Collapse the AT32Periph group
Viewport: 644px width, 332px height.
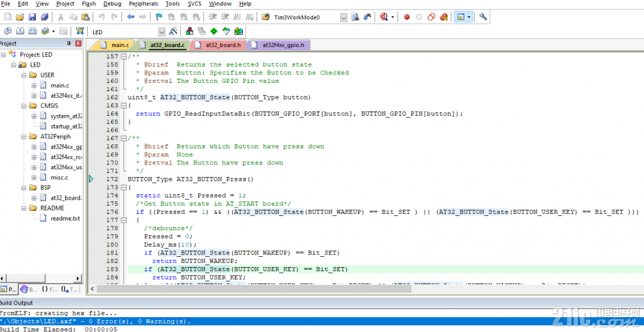pyautogui.click(x=24, y=136)
